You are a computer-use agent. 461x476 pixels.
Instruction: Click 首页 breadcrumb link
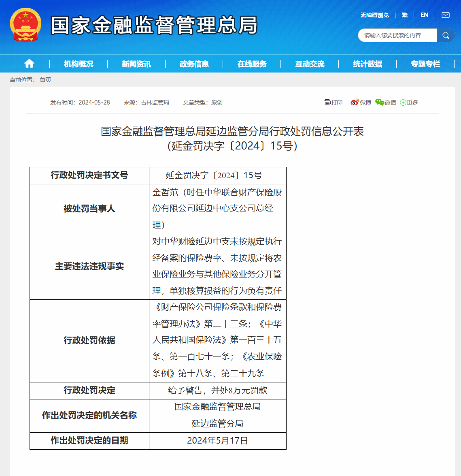pos(45,80)
